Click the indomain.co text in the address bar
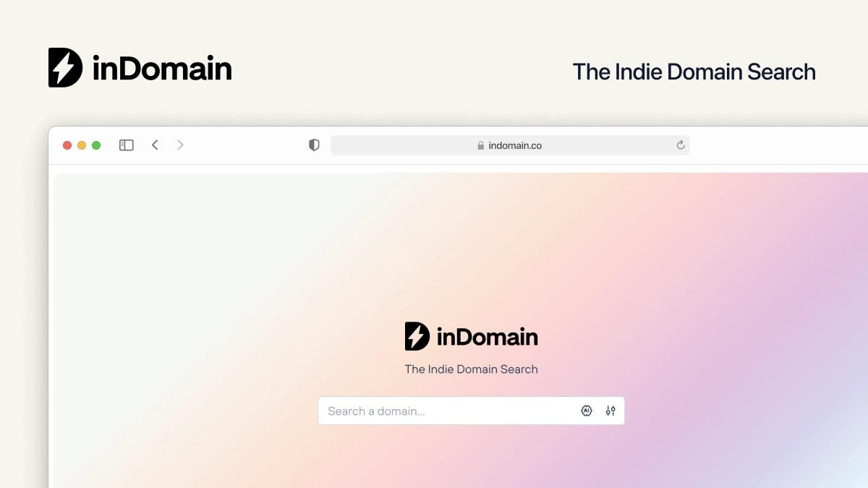This screenshot has width=868, height=488. 514,145
